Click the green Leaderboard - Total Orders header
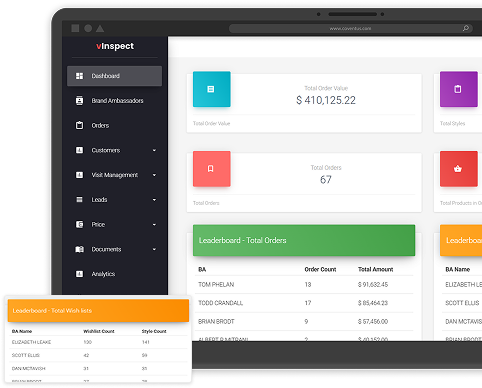This screenshot has height=388, width=482. (x=304, y=240)
